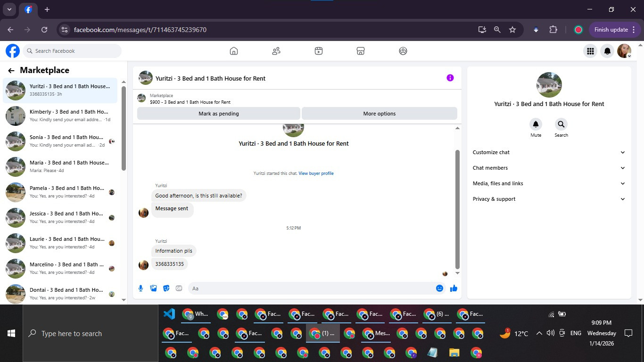Screen dimensions: 644x362
Task: Mute this chat bell icon
Action: point(536,124)
